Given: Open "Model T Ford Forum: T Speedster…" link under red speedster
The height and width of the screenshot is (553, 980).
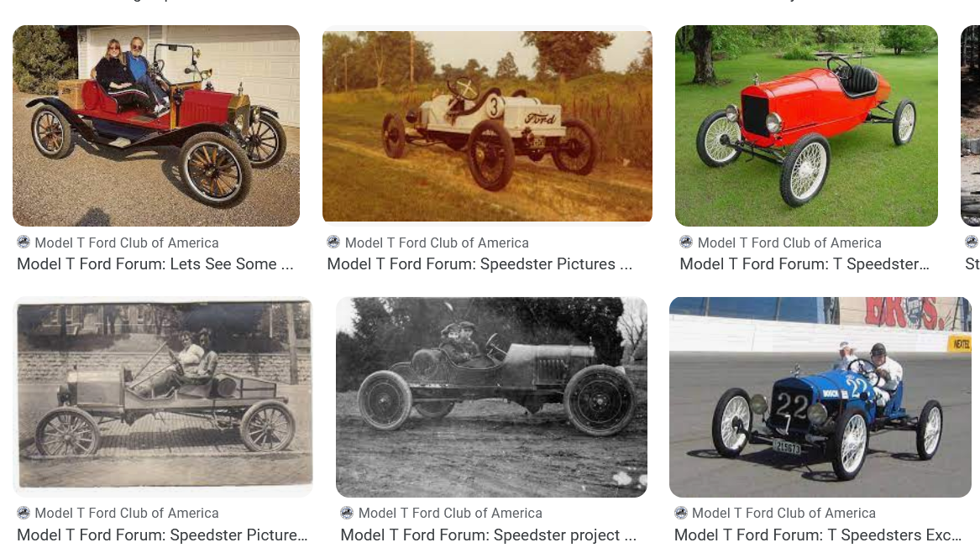Looking at the screenshot, I should 804,264.
